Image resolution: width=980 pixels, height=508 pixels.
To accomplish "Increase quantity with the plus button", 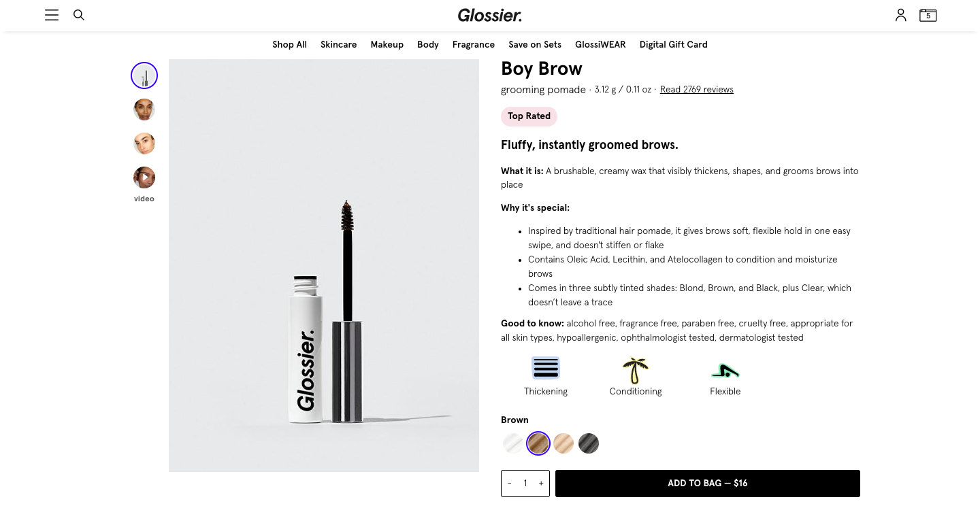I will click(x=541, y=484).
